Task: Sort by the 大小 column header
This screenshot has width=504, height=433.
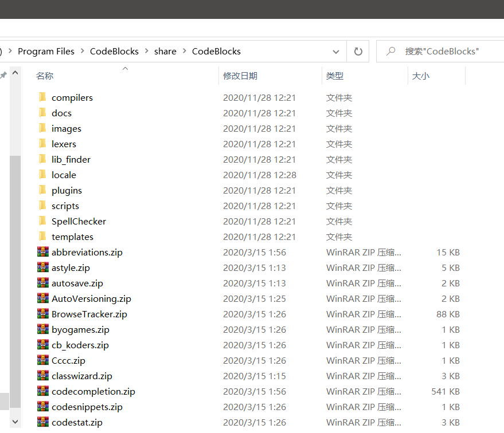Action: [x=421, y=76]
